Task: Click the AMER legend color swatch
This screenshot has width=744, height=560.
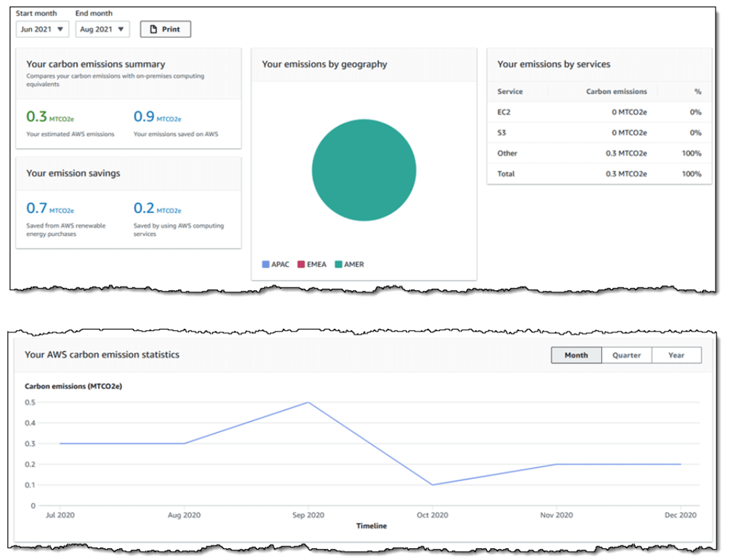Action: (338, 264)
